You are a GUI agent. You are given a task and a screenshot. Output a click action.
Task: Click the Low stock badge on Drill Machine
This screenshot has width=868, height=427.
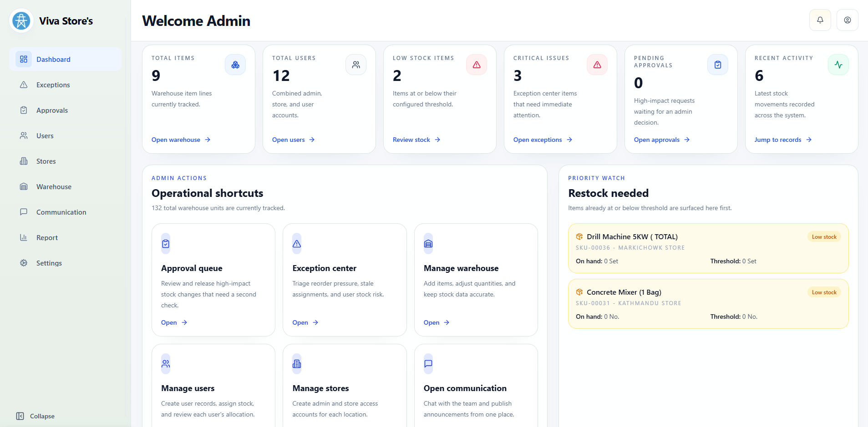[824, 237]
